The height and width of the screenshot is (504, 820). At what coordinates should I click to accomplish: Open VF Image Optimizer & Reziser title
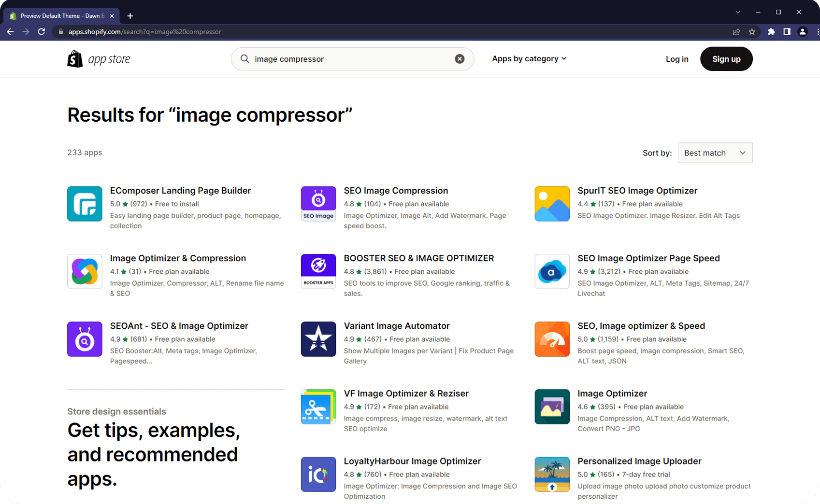[x=406, y=393]
